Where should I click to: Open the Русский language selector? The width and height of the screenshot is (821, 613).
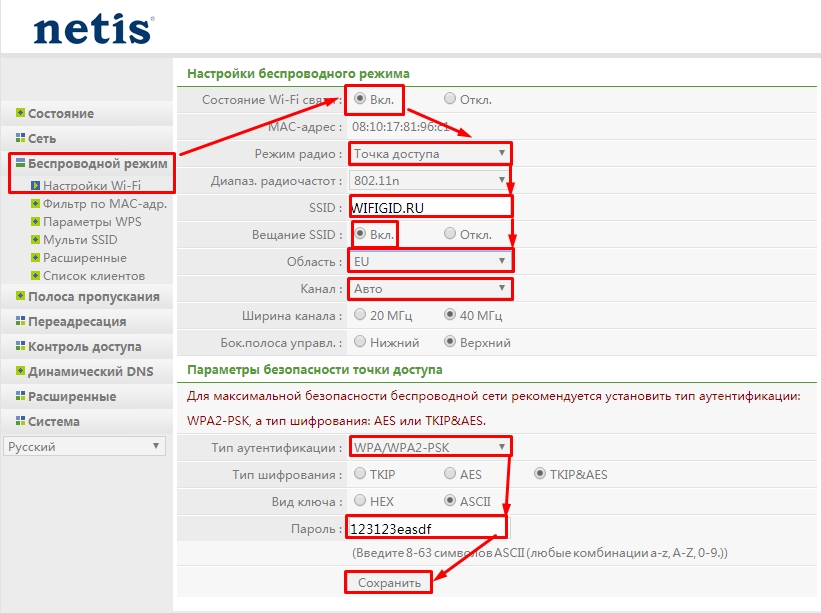83,447
